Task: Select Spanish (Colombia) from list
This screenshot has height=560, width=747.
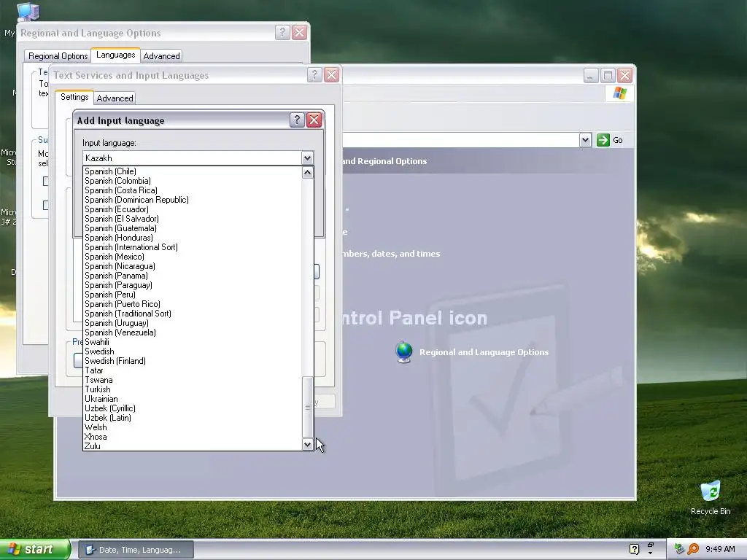Action: [x=117, y=181]
